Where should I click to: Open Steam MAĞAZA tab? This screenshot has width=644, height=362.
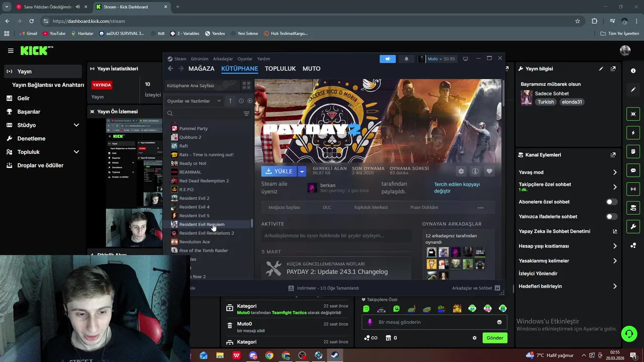tap(201, 68)
